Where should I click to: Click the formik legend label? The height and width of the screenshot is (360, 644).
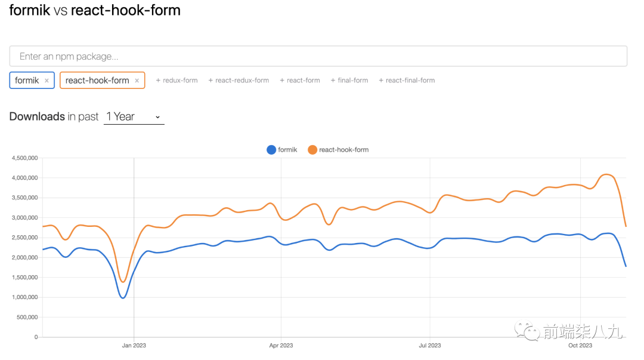(x=287, y=150)
